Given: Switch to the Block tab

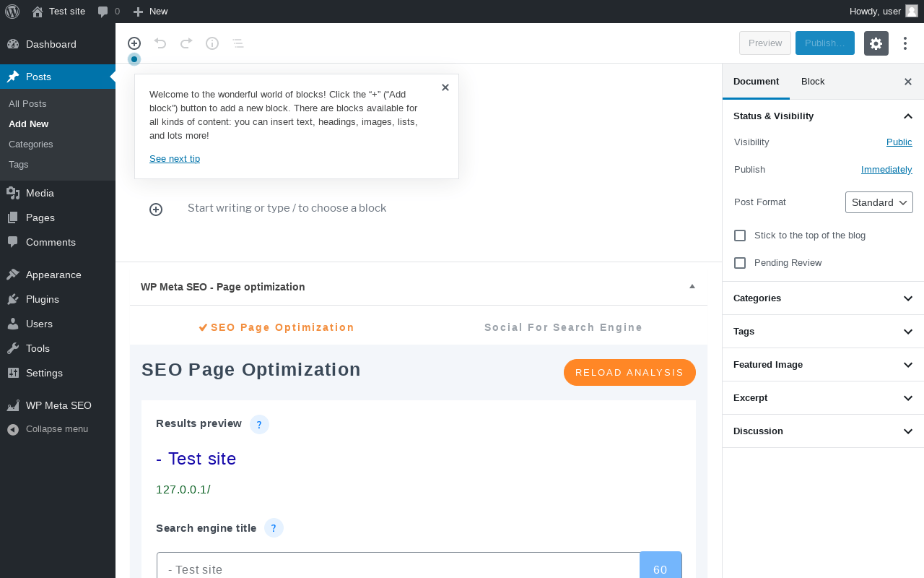Looking at the screenshot, I should (x=813, y=82).
